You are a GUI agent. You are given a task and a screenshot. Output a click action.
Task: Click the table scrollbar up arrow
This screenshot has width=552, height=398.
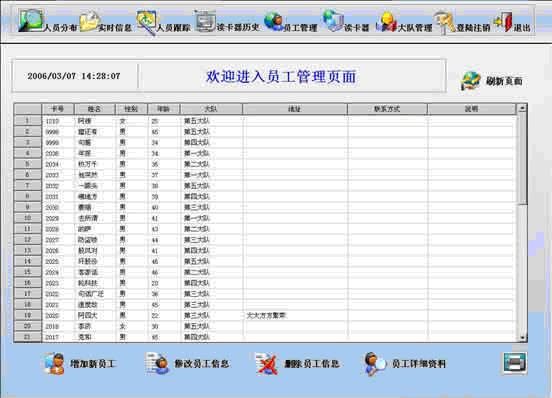tap(522, 108)
